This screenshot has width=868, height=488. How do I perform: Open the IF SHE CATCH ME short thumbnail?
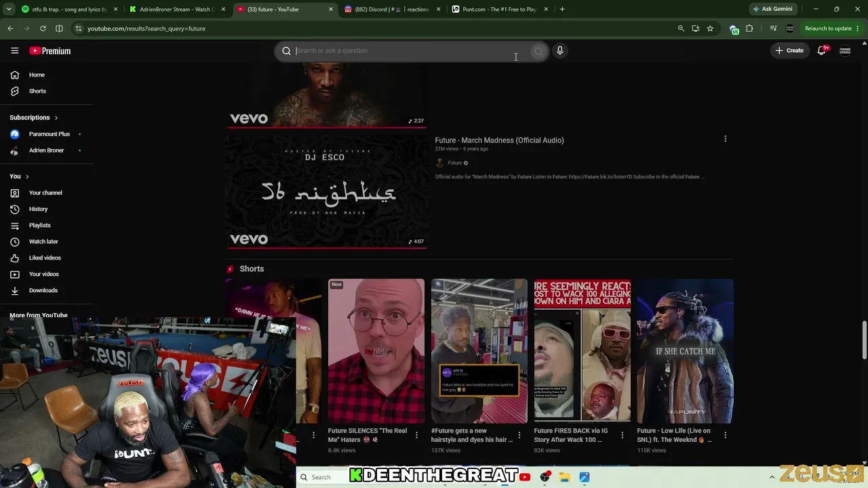point(685,351)
